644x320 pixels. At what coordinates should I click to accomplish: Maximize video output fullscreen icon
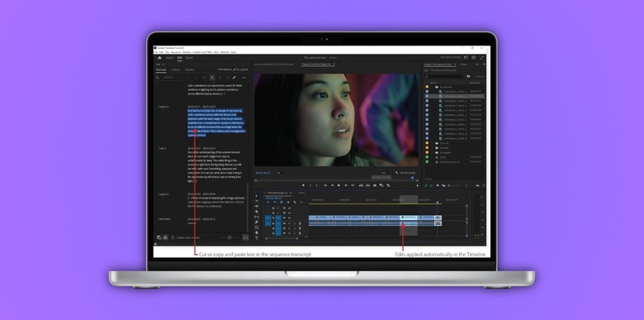[x=482, y=58]
